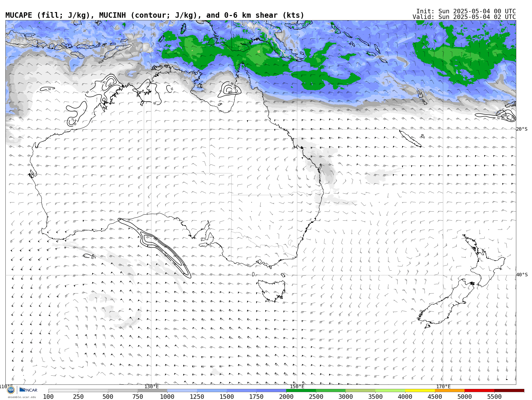Click the colorbar tick label '4000'

pyautogui.click(x=405, y=397)
